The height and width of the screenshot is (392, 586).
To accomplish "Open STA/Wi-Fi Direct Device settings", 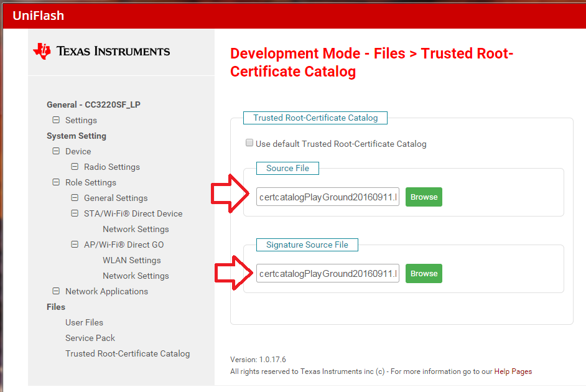I will pyautogui.click(x=133, y=214).
